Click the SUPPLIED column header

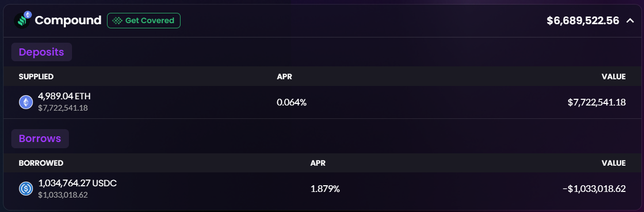tap(36, 77)
